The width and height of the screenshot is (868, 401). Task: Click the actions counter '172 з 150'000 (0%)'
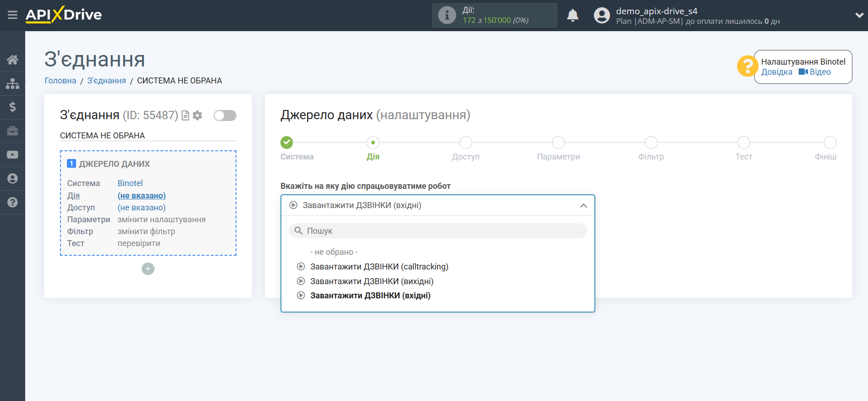point(495,21)
